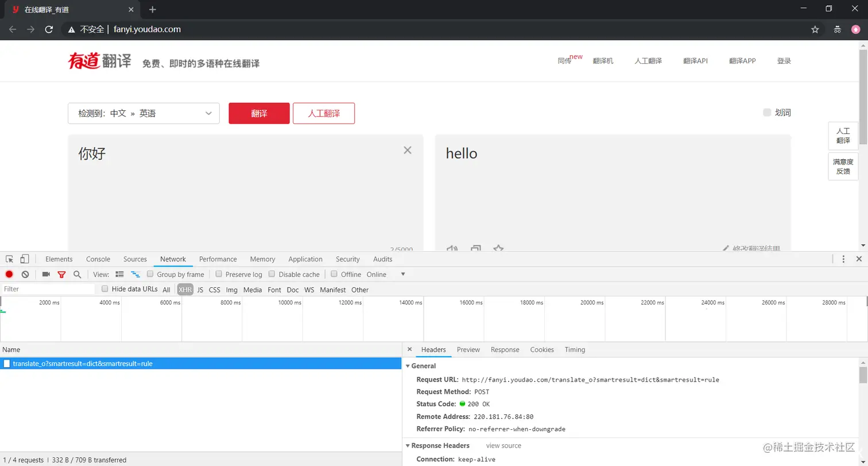Switch to large request rows view icon
The image size is (868, 466).
point(119,274)
